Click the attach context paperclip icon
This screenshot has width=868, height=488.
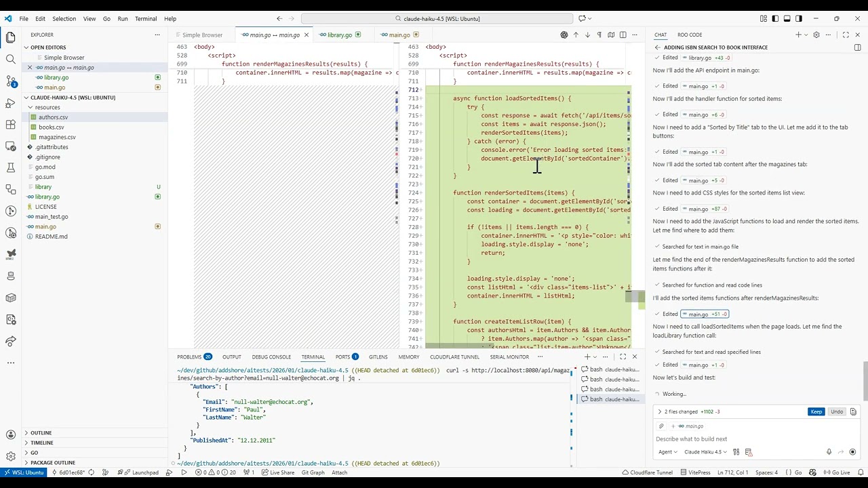click(x=661, y=426)
